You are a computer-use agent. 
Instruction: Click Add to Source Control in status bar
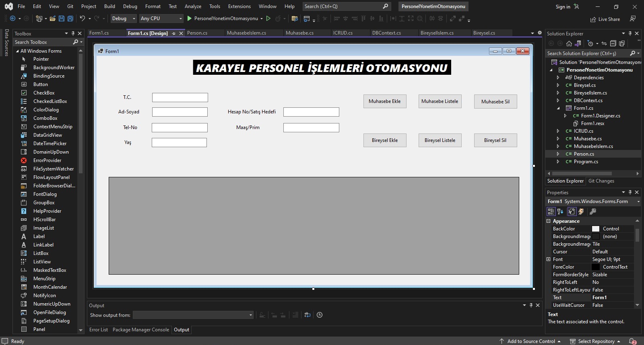pos(530,341)
